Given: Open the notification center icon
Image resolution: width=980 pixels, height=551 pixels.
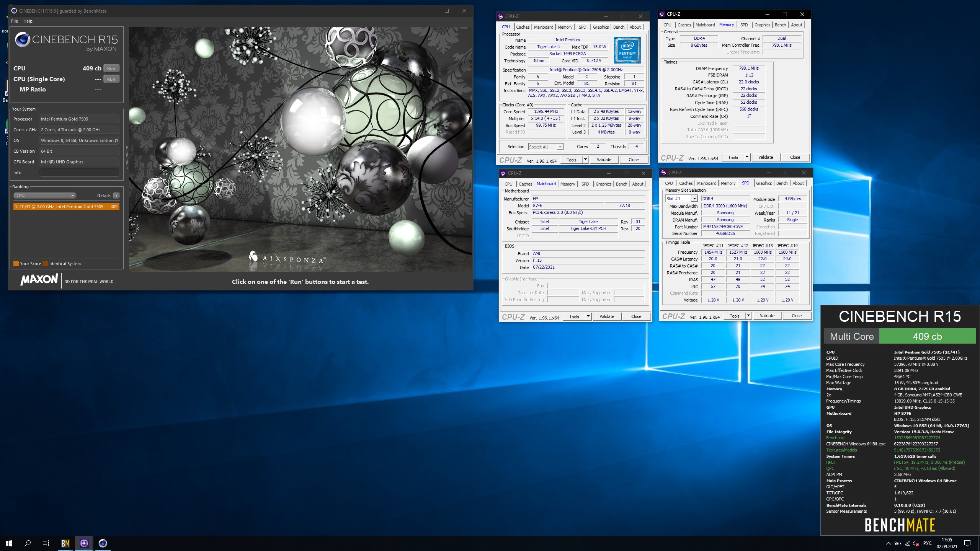Looking at the screenshot, I should pyautogui.click(x=967, y=543).
